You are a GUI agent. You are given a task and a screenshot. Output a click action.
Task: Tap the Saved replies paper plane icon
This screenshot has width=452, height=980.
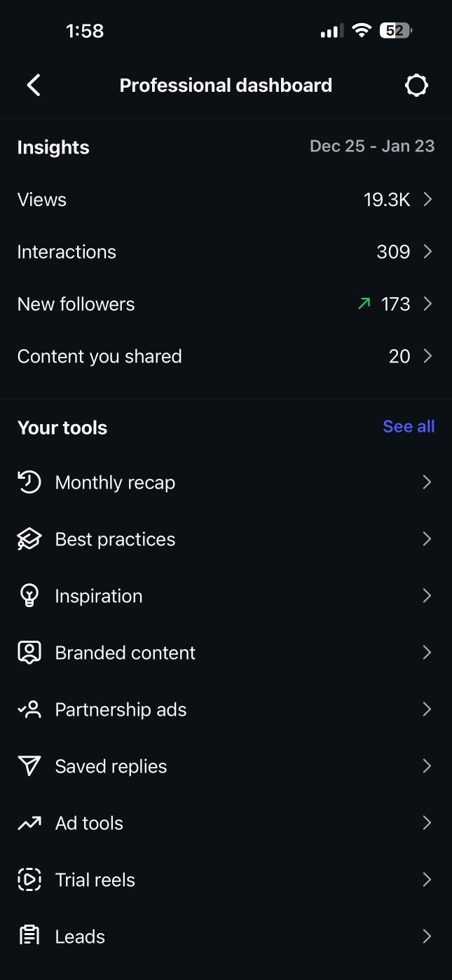click(29, 766)
